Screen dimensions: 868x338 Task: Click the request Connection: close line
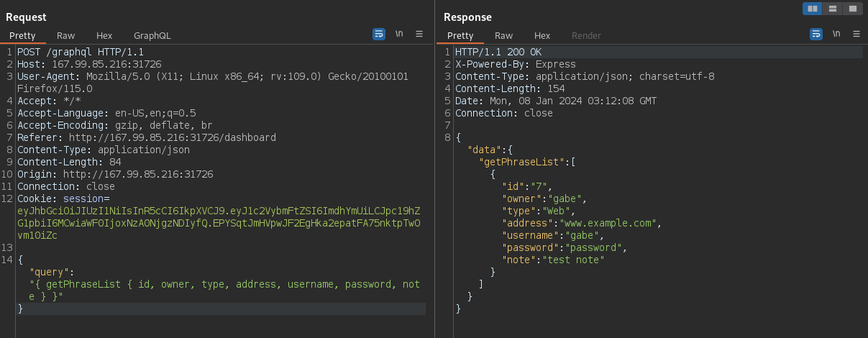click(x=66, y=186)
